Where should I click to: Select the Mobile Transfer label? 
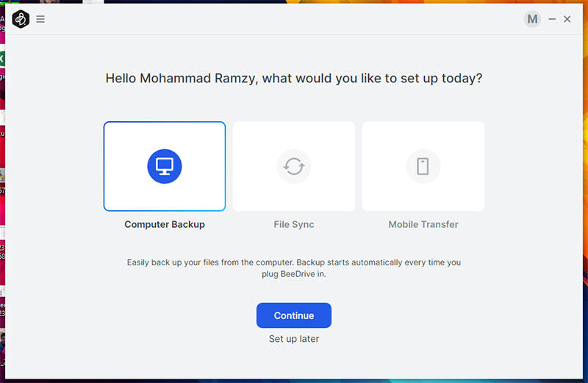pos(423,224)
